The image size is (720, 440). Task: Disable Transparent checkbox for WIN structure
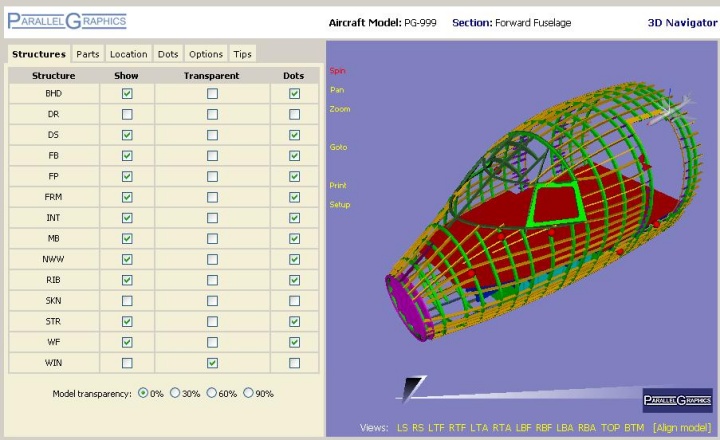click(x=212, y=363)
